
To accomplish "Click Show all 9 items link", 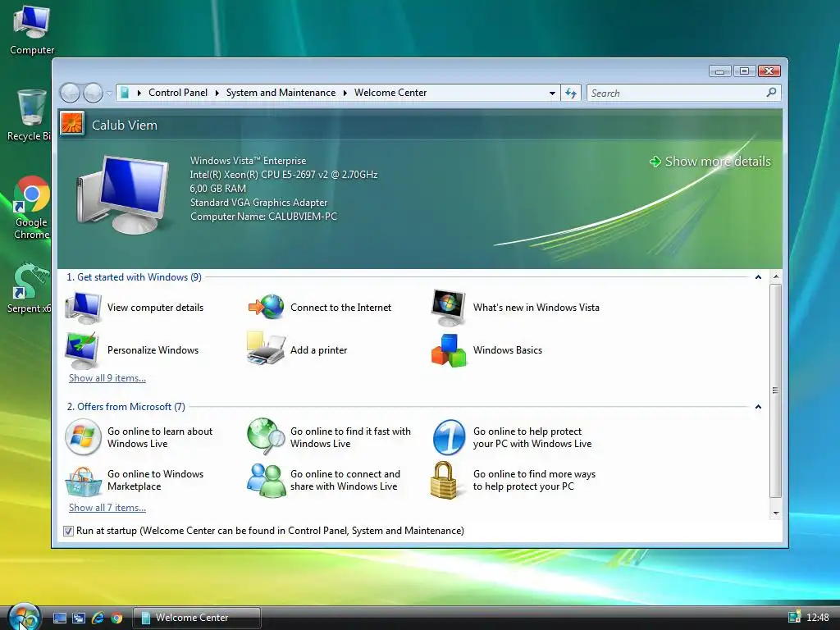I will pos(107,378).
